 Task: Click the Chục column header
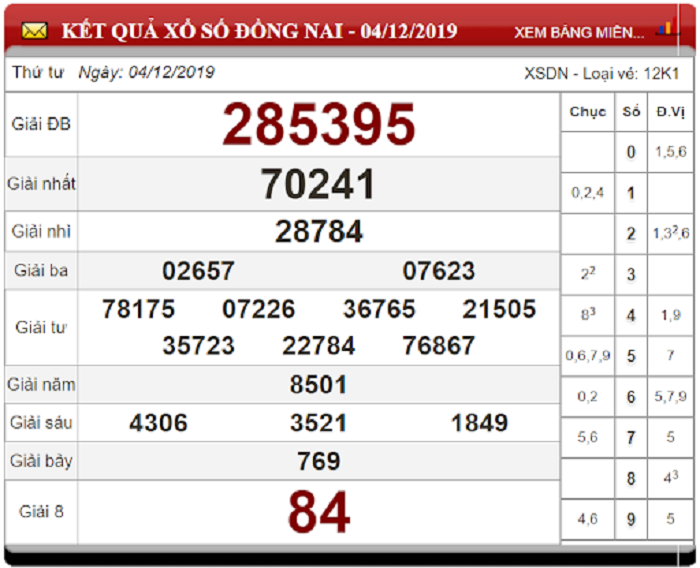click(x=588, y=112)
